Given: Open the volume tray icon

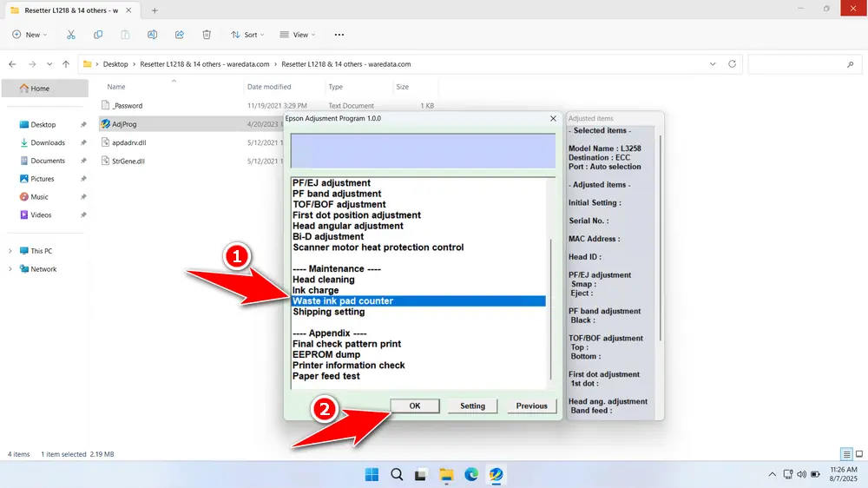Looking at the screenshot, I should coord(801,474).
